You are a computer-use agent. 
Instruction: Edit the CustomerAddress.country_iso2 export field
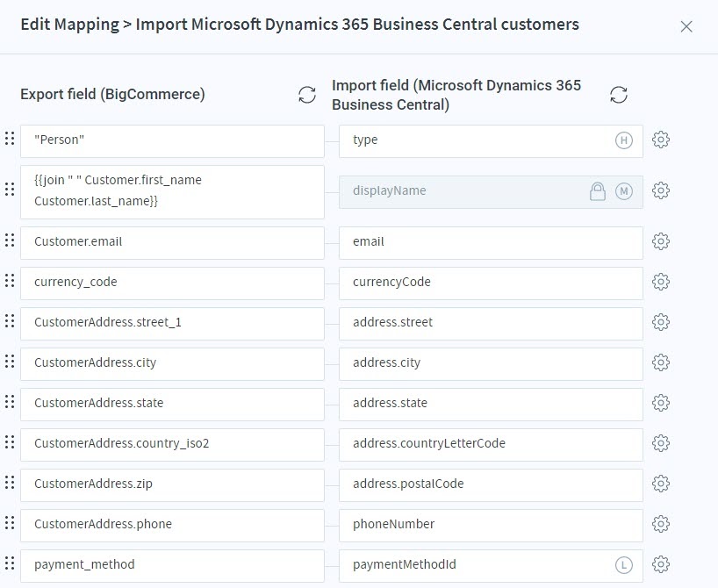(172, 444)
